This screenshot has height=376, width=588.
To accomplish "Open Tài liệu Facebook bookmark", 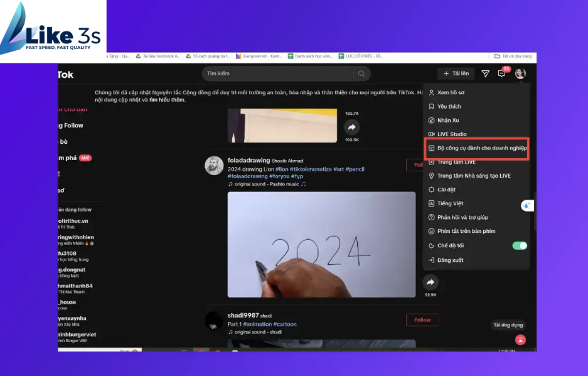I will [x=158, y=56].
